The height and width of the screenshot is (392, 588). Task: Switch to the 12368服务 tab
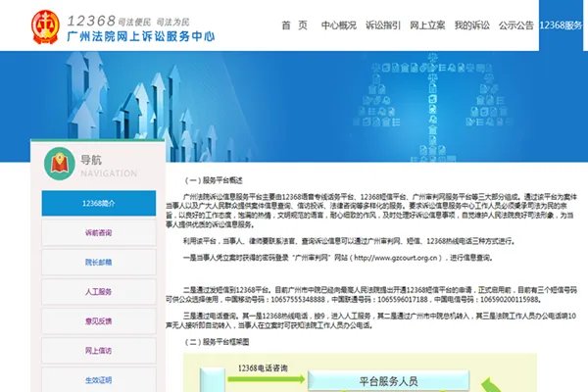pos(563,24)
